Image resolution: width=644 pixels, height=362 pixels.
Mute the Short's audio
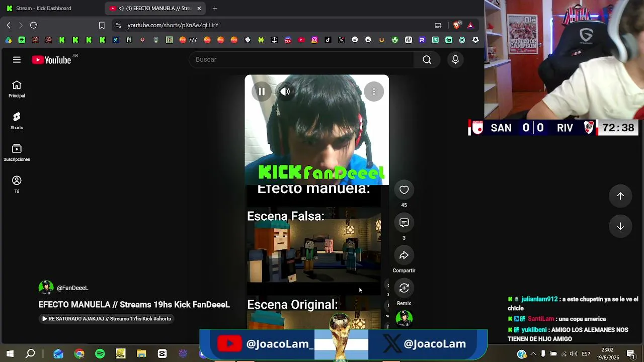285,92
